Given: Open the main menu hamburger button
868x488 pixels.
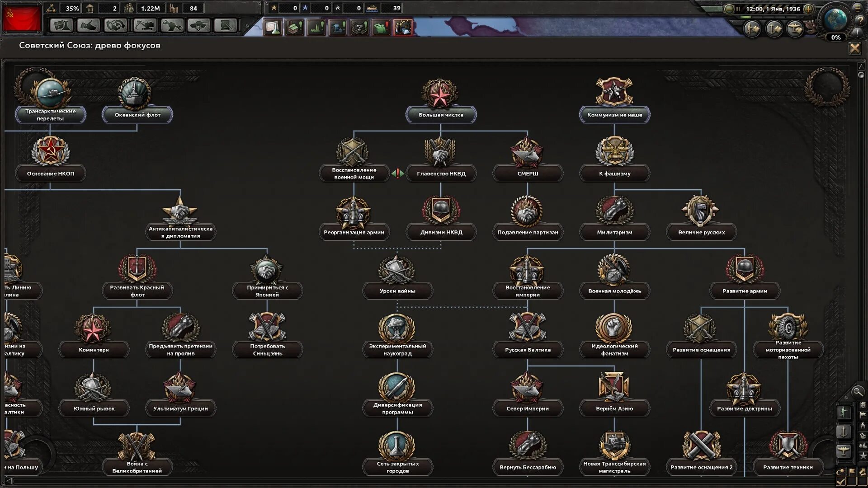Looking at the screenshot, I should tap(857, 7).
